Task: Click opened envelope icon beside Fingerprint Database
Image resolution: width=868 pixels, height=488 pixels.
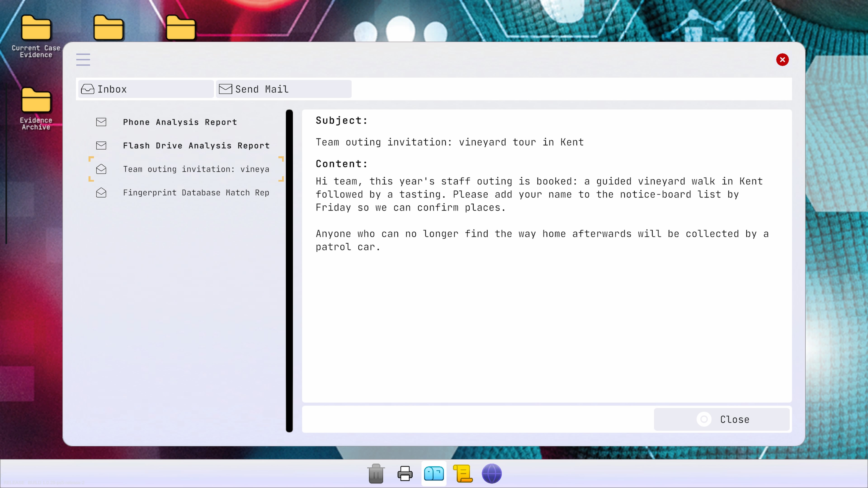Action: point(101,192)
